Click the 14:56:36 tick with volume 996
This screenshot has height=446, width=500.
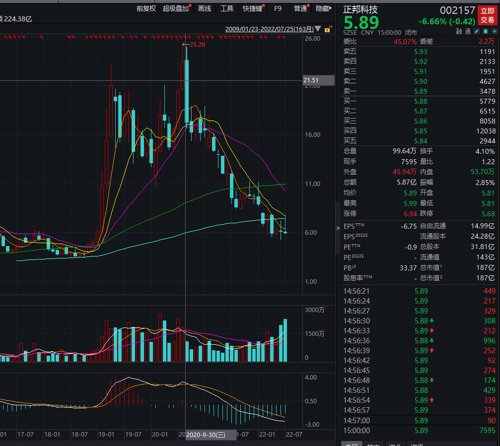pyautogui.click(x=419, y=341)
